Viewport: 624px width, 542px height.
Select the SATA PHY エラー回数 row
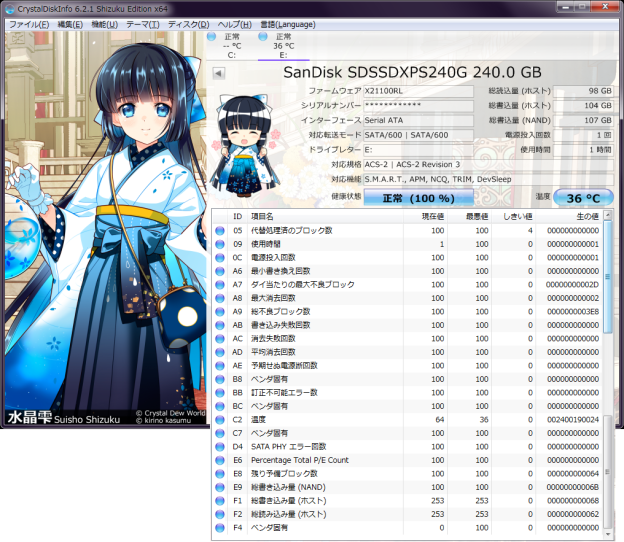coord(408,447)
